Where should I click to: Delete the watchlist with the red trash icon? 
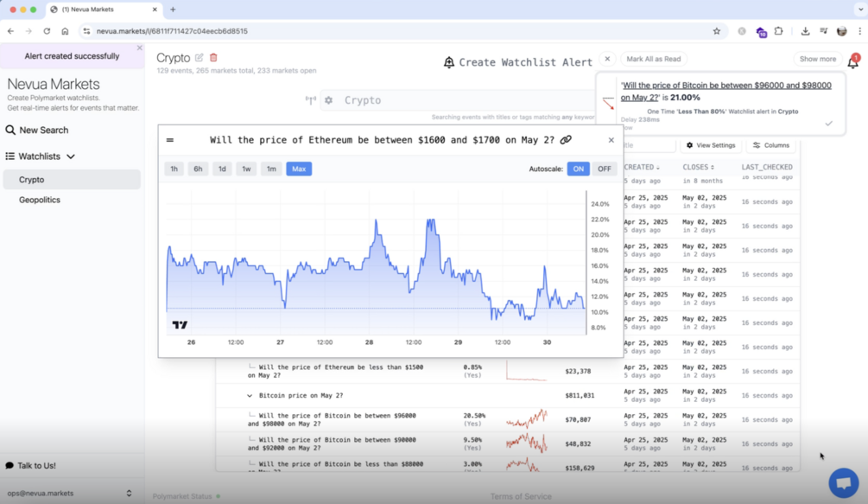point(213,58)
